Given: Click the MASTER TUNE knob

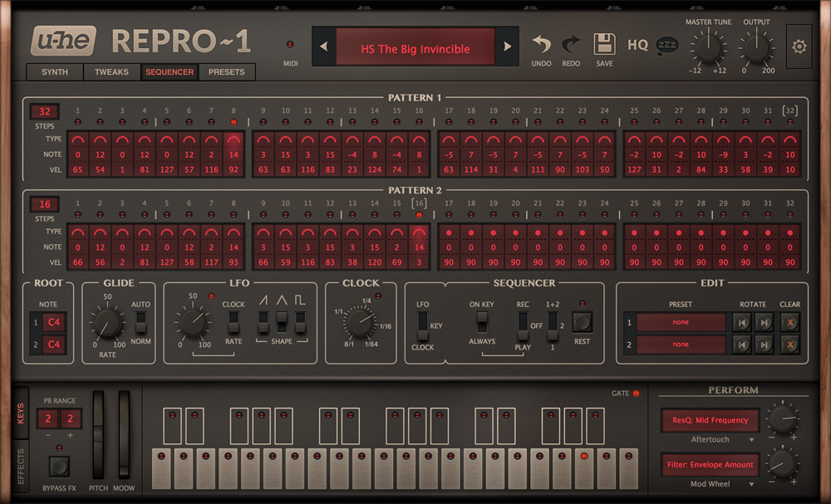Looking at the screenshot, I should [x=709, y=48].
